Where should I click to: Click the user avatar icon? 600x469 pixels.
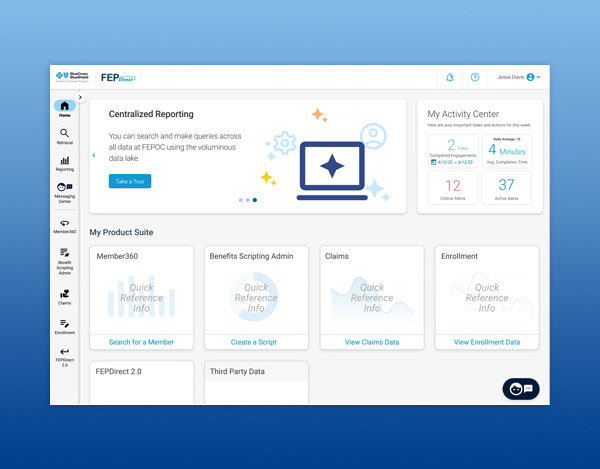click(530, 77)
